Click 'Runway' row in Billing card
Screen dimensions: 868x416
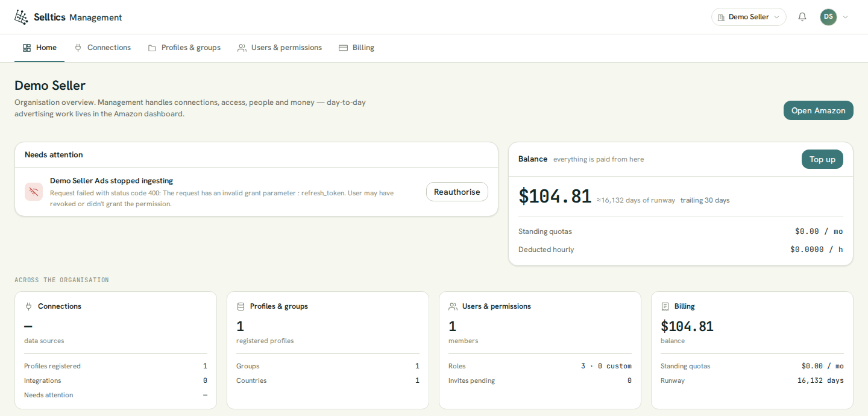click(752, 380)
